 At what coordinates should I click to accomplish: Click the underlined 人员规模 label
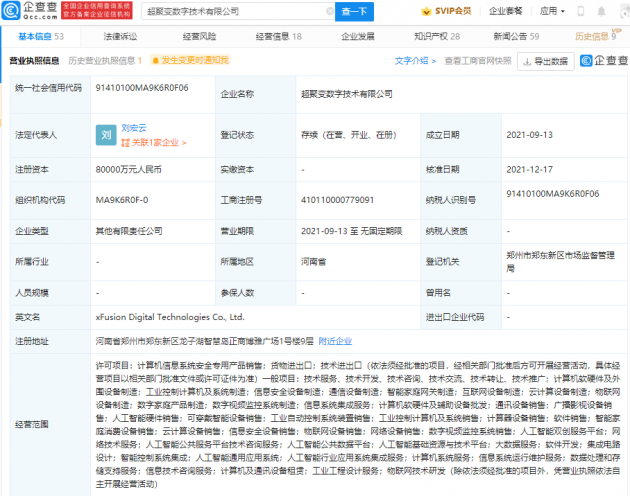pyautogui.click(x=32, y=293)
